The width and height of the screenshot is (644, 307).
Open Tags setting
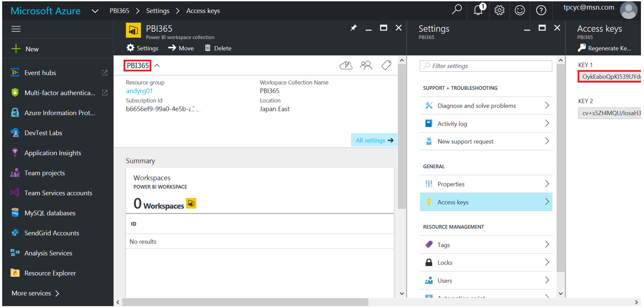pyautogui.click(x=486, y=245)
